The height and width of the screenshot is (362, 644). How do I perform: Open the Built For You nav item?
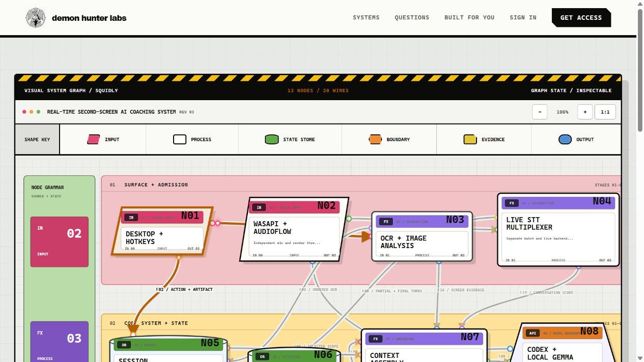click(469, 17)
